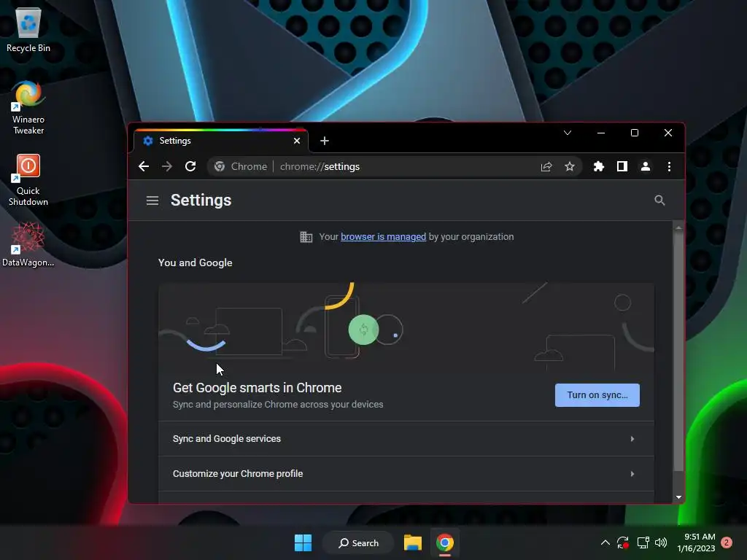Click the 'Get Google smarts in Chrome' heading

click(258, 388)
